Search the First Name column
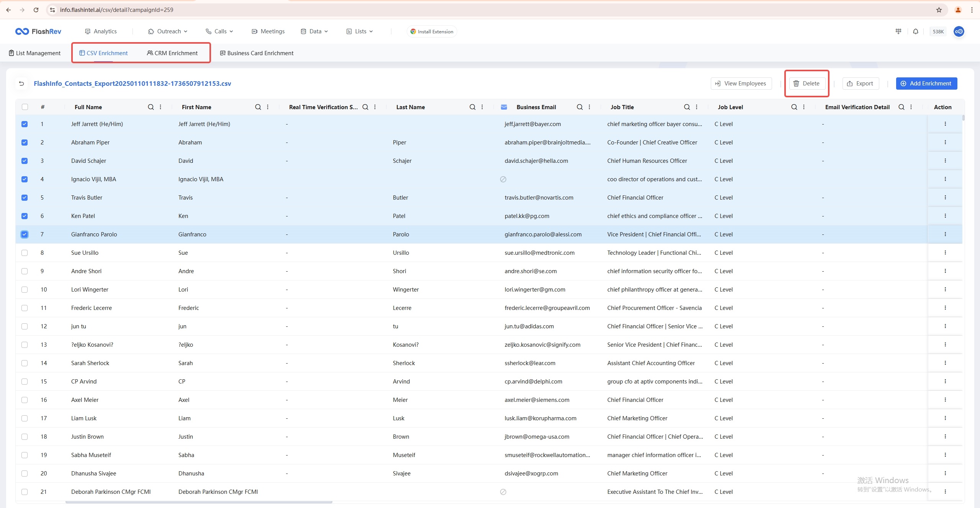Screen dimensions: 980x508 coord(258,107)
